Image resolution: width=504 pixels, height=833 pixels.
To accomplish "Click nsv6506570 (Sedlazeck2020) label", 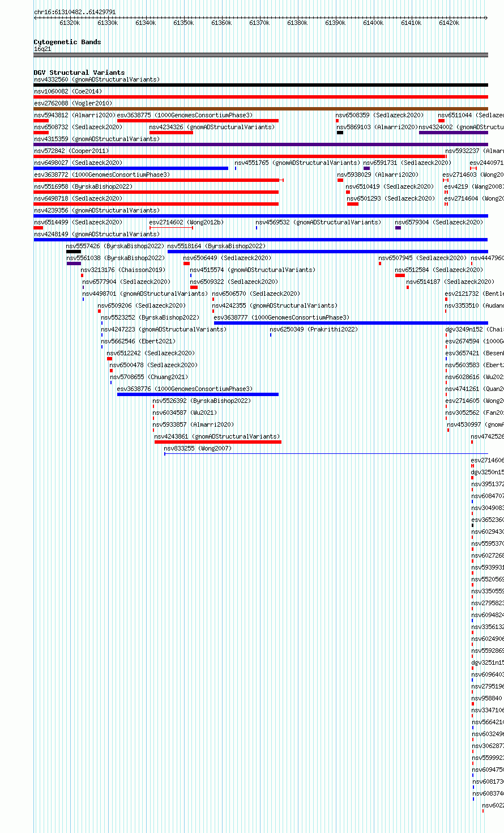I will coord(256,294).
